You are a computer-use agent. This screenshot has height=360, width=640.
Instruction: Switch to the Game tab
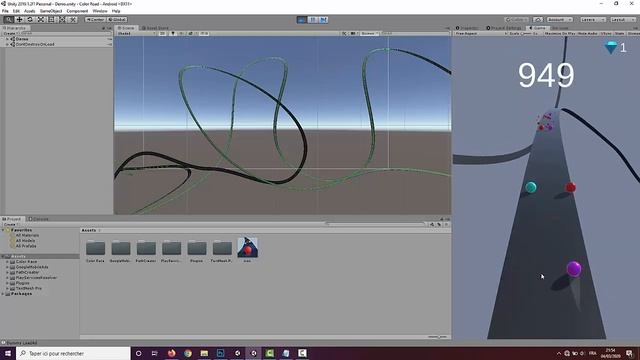pyautogui.click(x=537, y=28)
